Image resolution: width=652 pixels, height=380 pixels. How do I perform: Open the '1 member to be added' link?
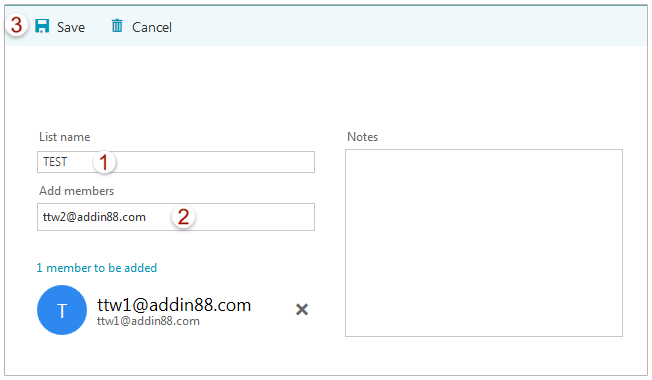pyautogui.click(x=96, y=268)
